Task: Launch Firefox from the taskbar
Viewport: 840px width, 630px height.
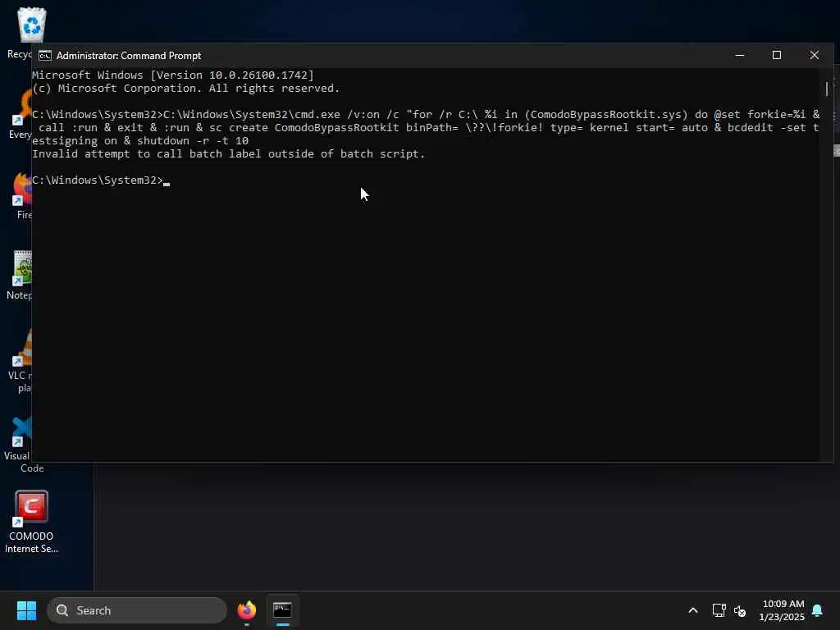Action: click(x=246, y=610)
